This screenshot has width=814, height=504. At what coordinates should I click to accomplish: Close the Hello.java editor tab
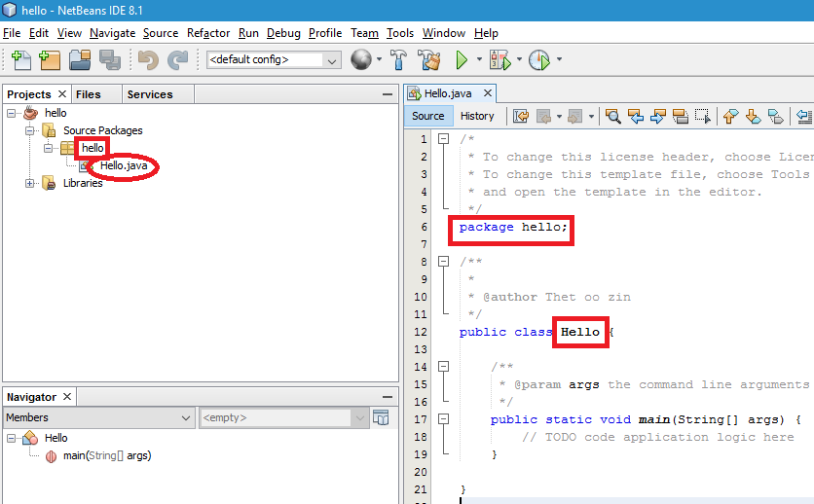[x=488, y=93]
